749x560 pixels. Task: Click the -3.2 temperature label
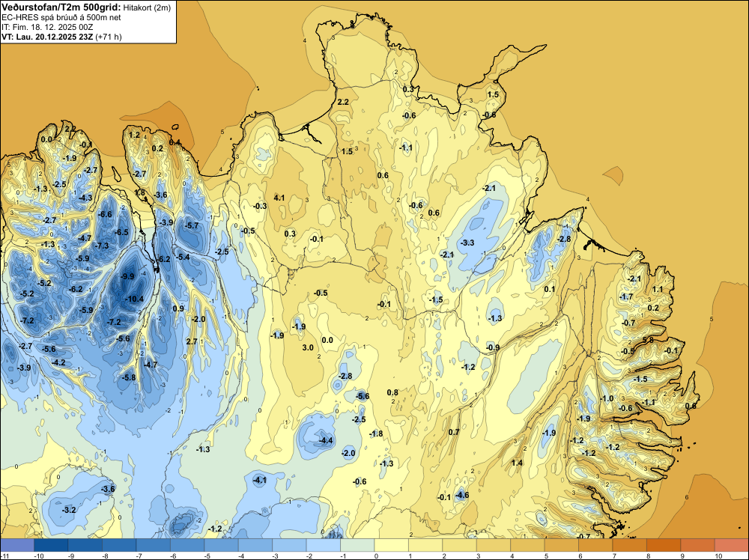(69, 510)
